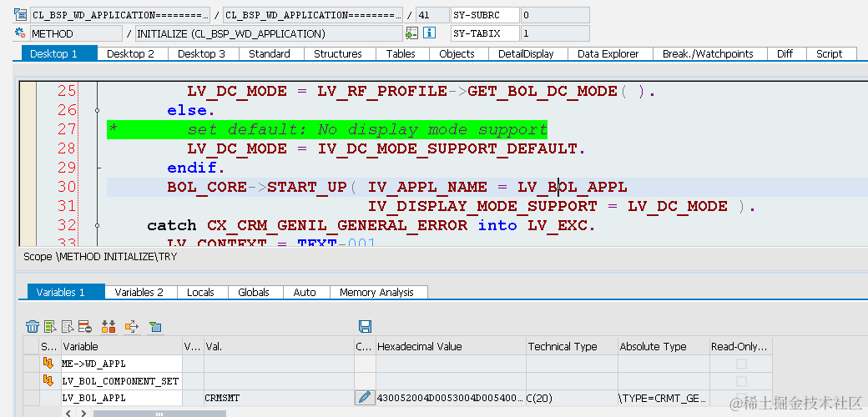This screenshot has width=868, height=417.
Task: Click the gear icon beside the METHOD field
Action: tap(21, 33)
